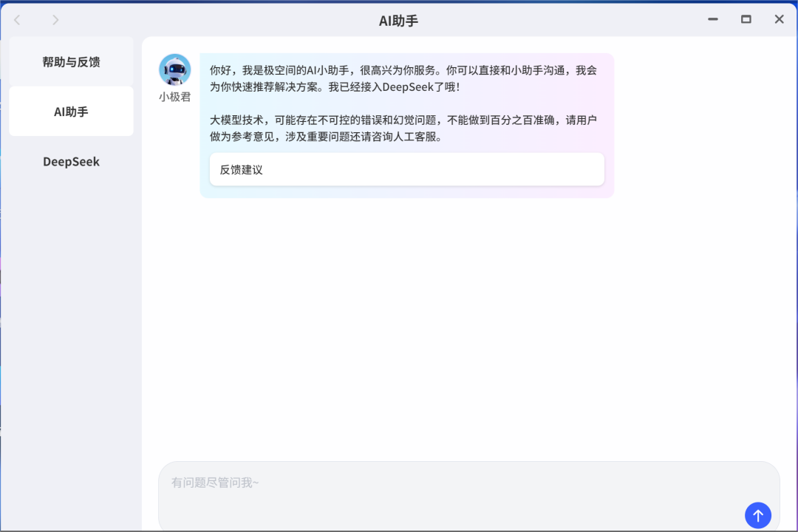Click the greeting text 你好，我是极空间的AI小助手
The image size is (798, 532).
point(279,70)
